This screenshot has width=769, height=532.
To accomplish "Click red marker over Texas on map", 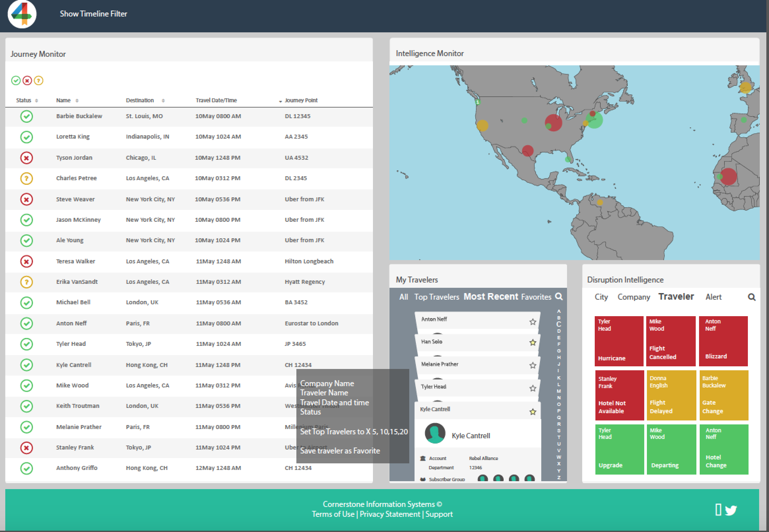I will [x=528, y=151].
